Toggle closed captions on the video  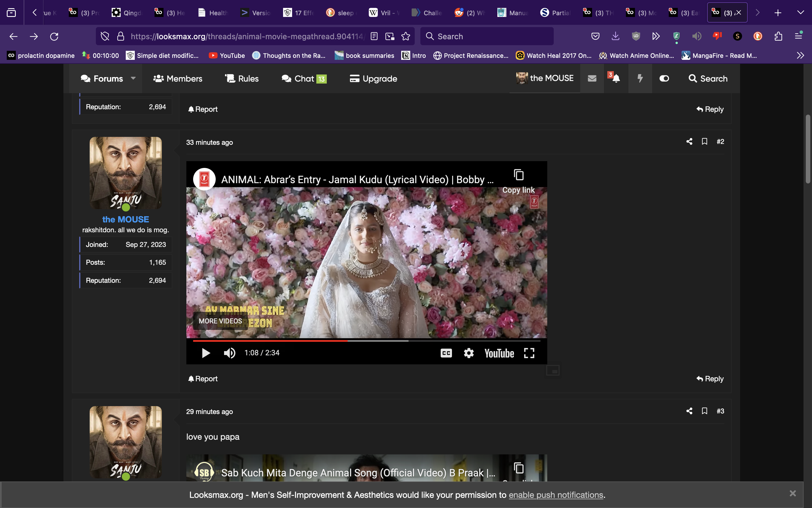pyautogui.click(x=446, y=353)
